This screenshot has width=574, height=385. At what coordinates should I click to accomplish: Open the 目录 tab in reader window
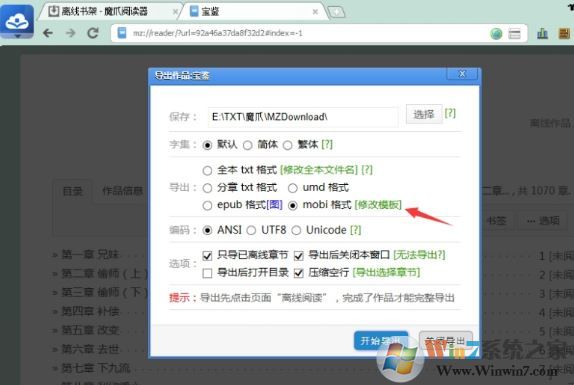pyautogui.click(x=72, y=191)
